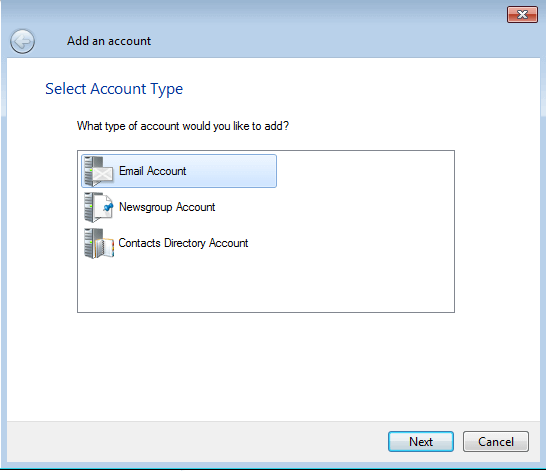Go back using the round arrow button
This screenshot has width=546, height=471.
click(22, 41)
